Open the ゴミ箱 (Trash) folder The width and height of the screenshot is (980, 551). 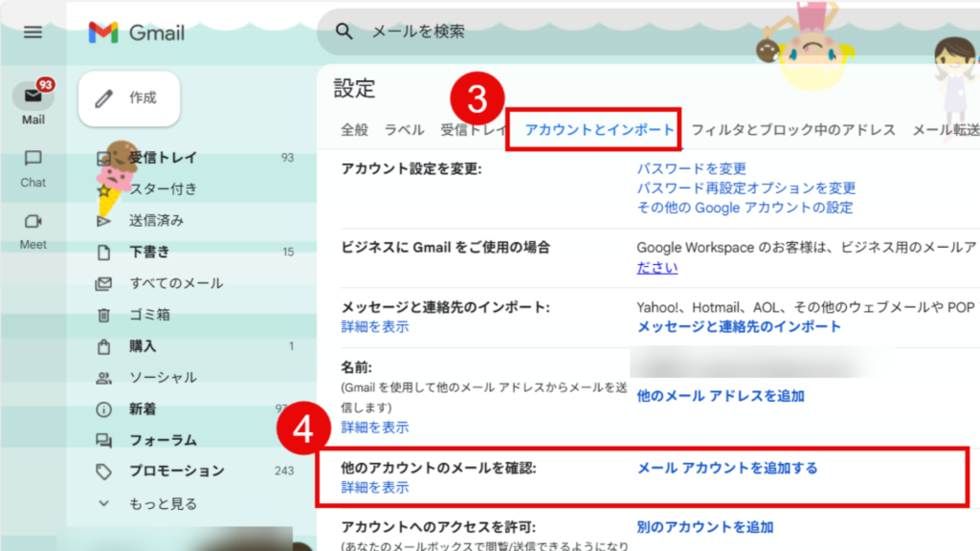click(x=149, y=315)
